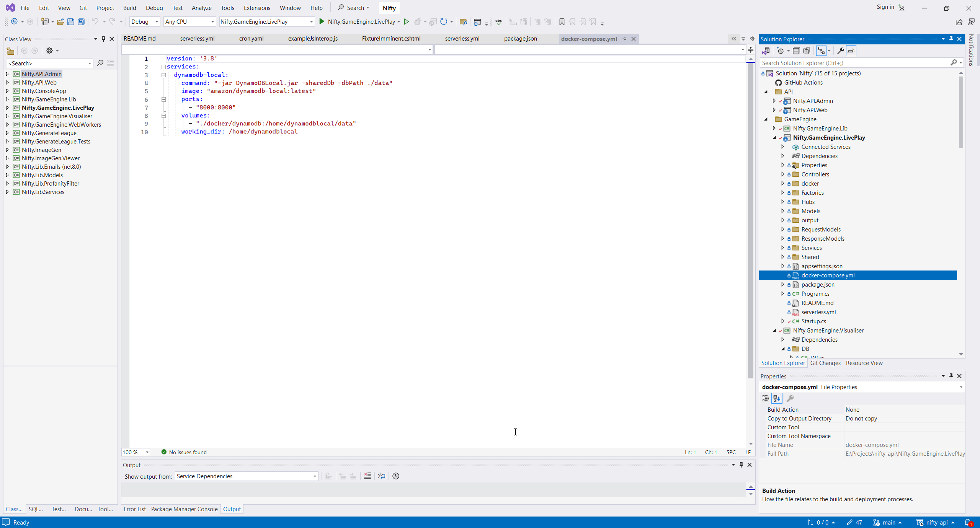Open the Debug configuration dropdown
The width and height of the screenshot is (980, 528).
144,22
